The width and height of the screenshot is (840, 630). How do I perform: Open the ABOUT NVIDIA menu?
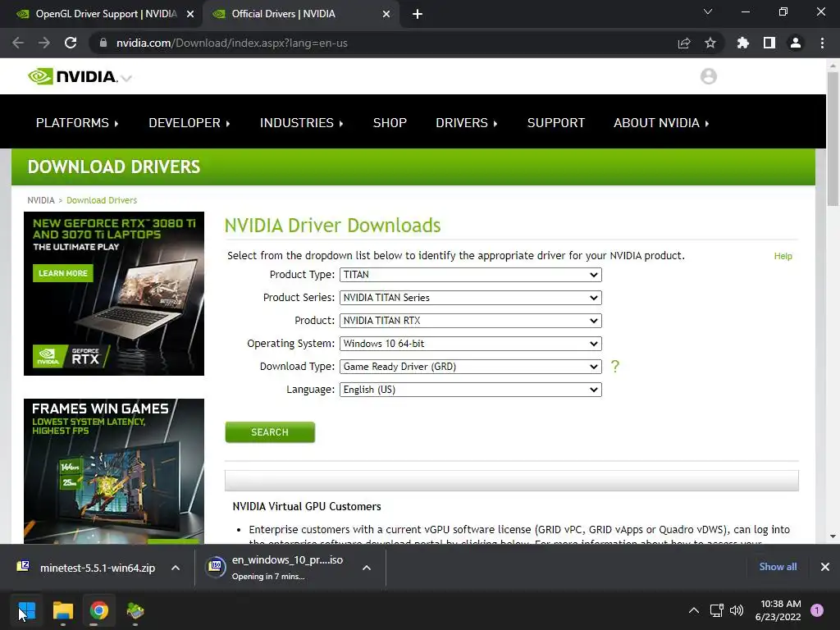pyautogui.click(x=661, y=123)
